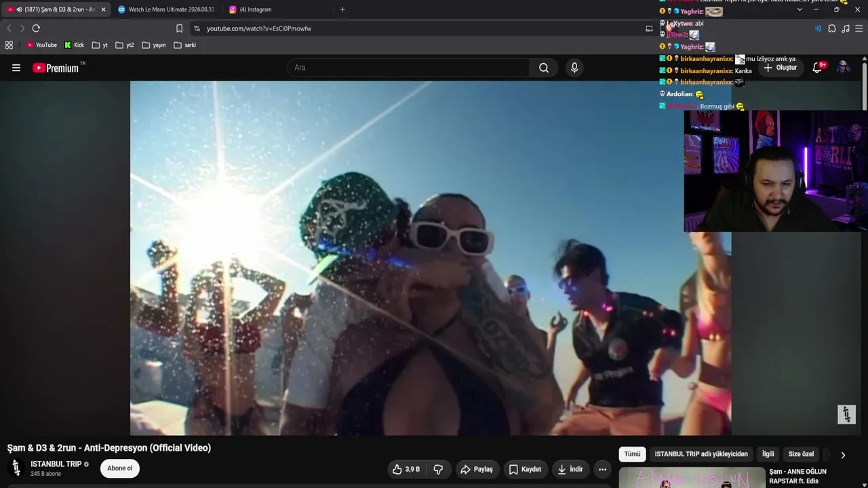Screen dimensions: 868x488
Task: Close the Şam & D3 & 2run tab
Action: click(103, 9)
